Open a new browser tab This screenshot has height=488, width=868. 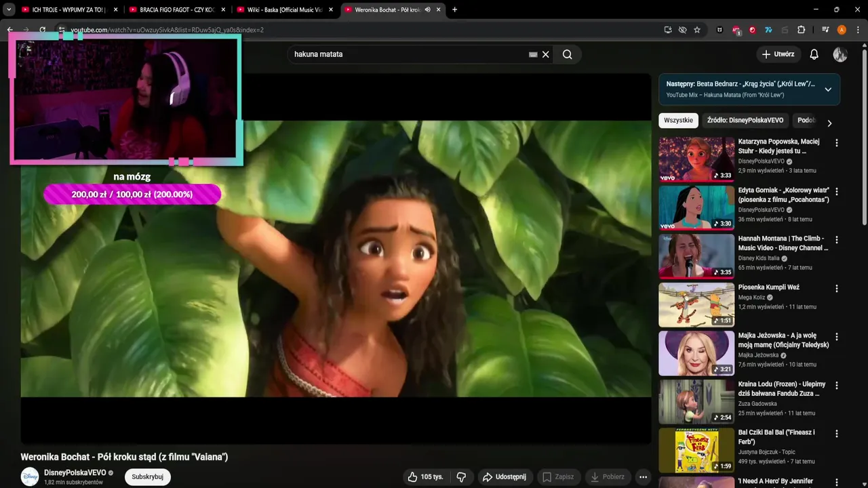pyautogui.click(x=454, y=9)
